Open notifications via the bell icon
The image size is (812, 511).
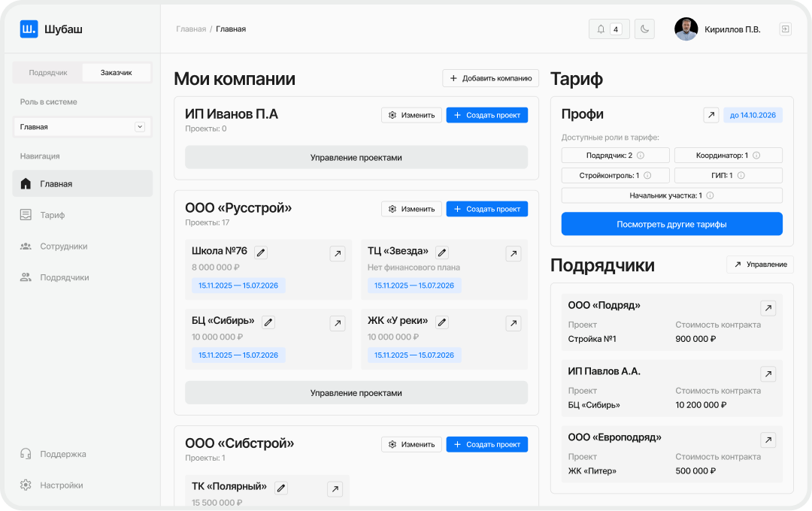pos(601,29)
